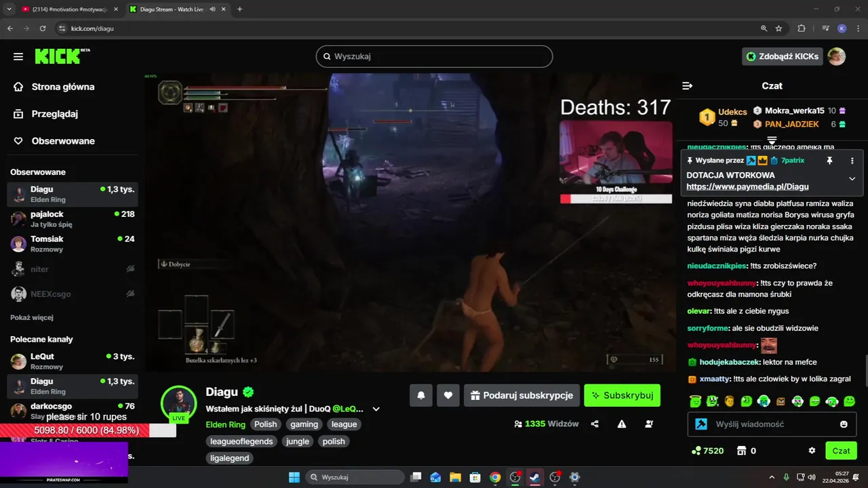Image resolution: width=868 pixels, height=488 pixels.
Task: Select the leagueoflegends tag
Action: [241, 441]
